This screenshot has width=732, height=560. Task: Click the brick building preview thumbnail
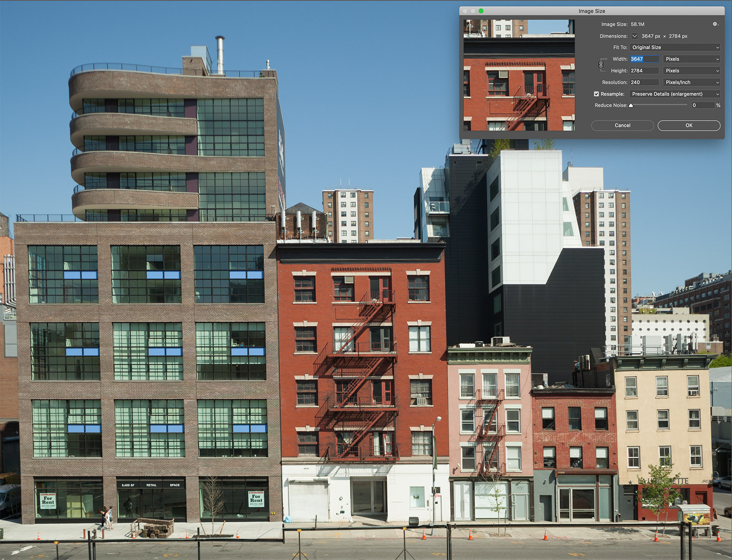519,75
